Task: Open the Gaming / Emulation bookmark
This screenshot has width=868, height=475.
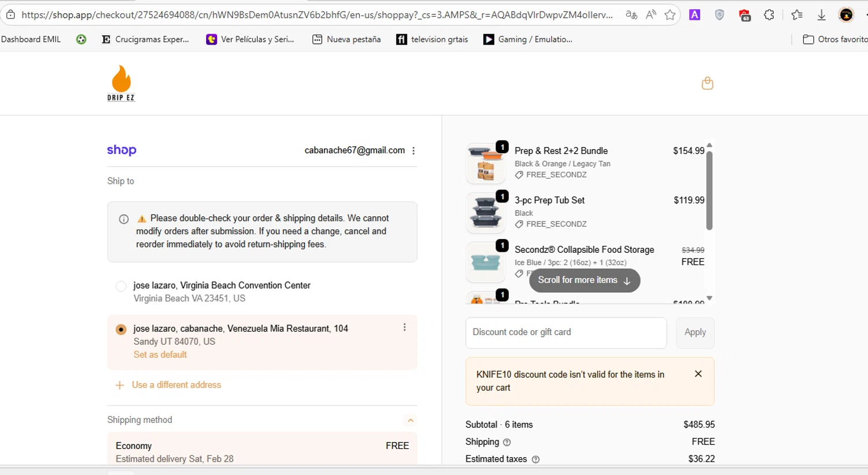Action: (x=528, y=39)
